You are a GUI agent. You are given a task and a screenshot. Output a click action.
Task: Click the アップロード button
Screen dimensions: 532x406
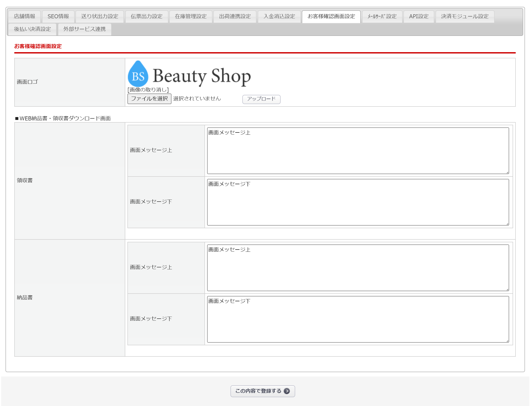point(261,99)
